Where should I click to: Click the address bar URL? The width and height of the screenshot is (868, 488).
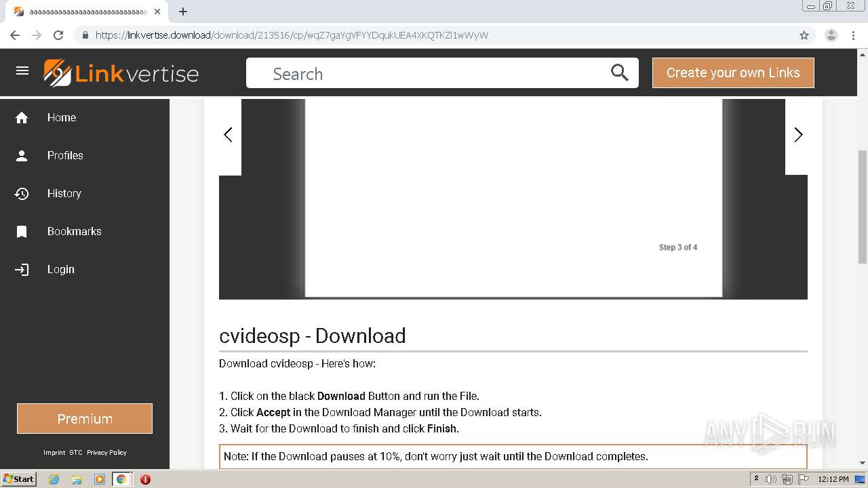click(x=292, y=35)
